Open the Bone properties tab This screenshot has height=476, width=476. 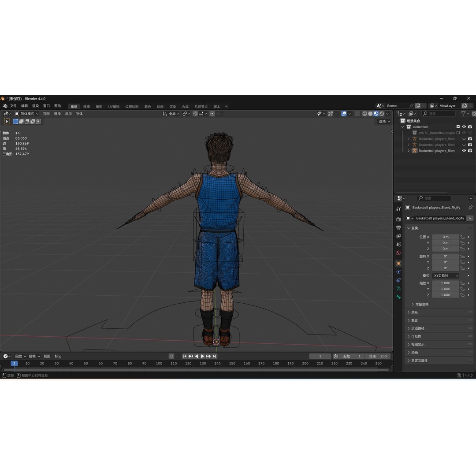pos(398,297)
